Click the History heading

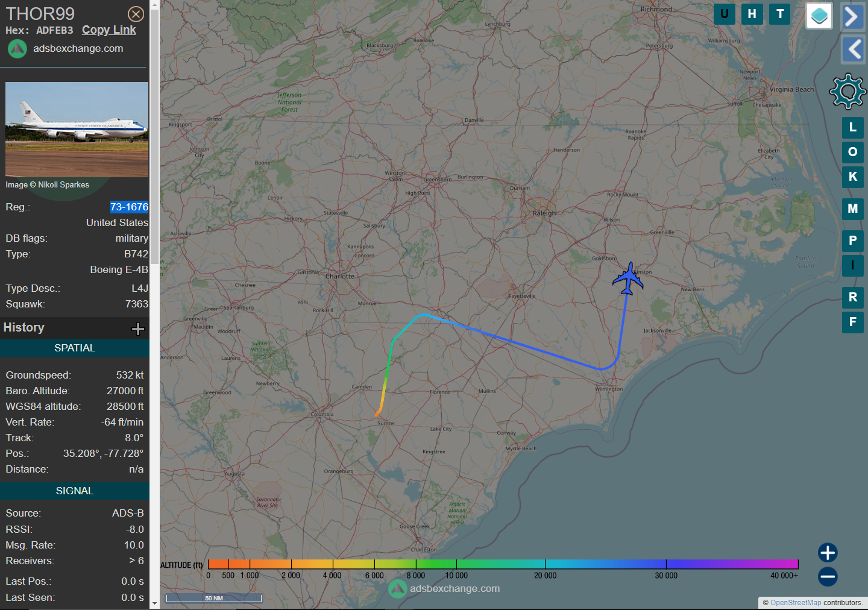pos(24,327)
